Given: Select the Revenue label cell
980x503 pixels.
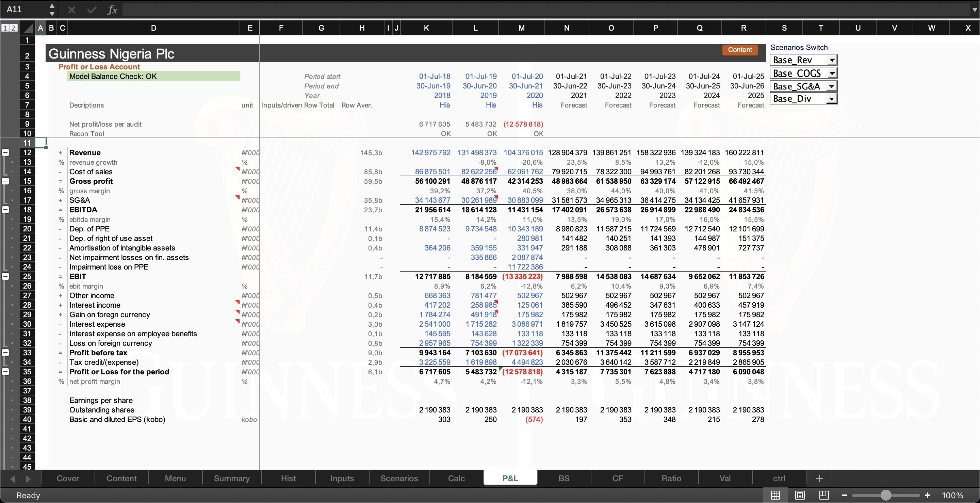Looking at the screenshot, I should coord(154,152).
